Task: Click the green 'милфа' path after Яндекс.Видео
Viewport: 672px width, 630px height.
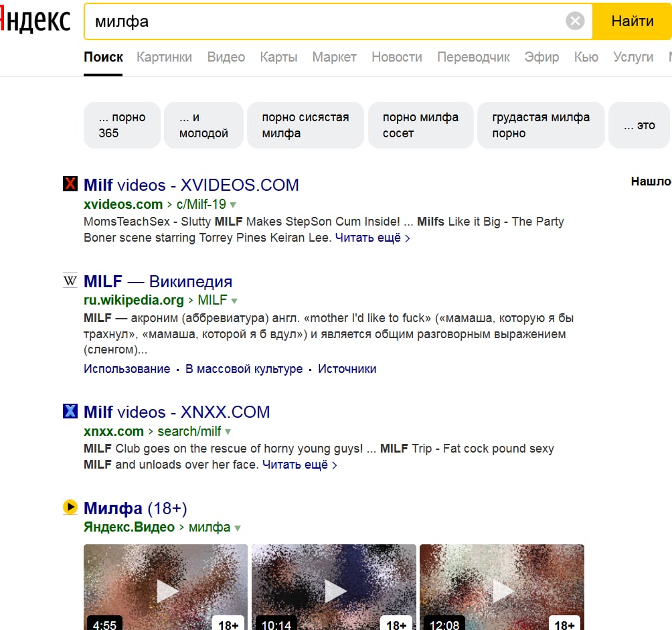Action: pos(209,527)
